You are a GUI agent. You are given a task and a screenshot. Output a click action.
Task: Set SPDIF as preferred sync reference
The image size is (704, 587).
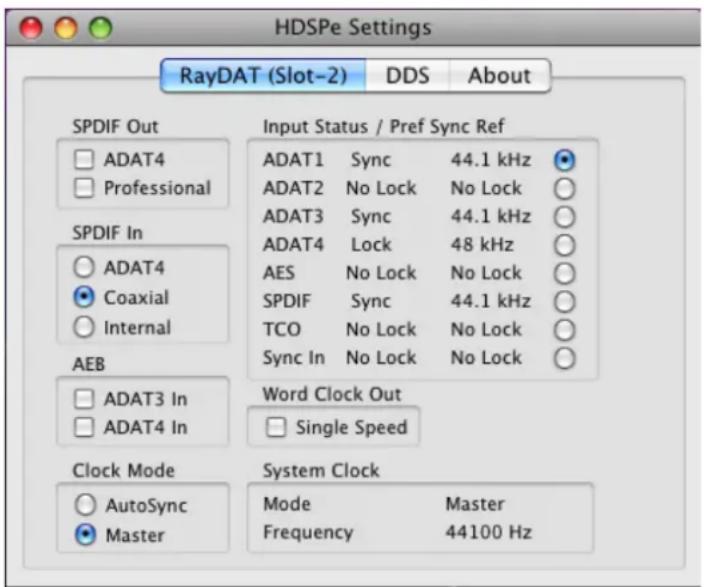564,302
